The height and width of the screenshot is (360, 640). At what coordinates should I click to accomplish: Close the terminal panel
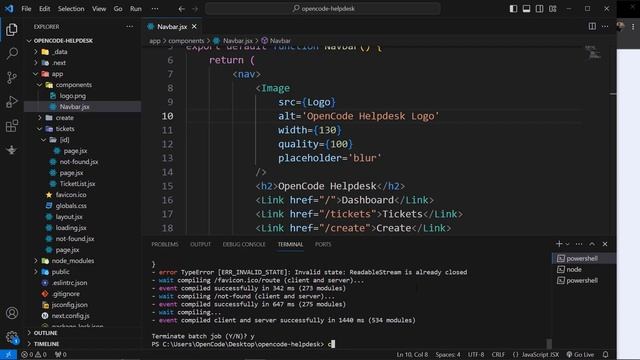605,244
